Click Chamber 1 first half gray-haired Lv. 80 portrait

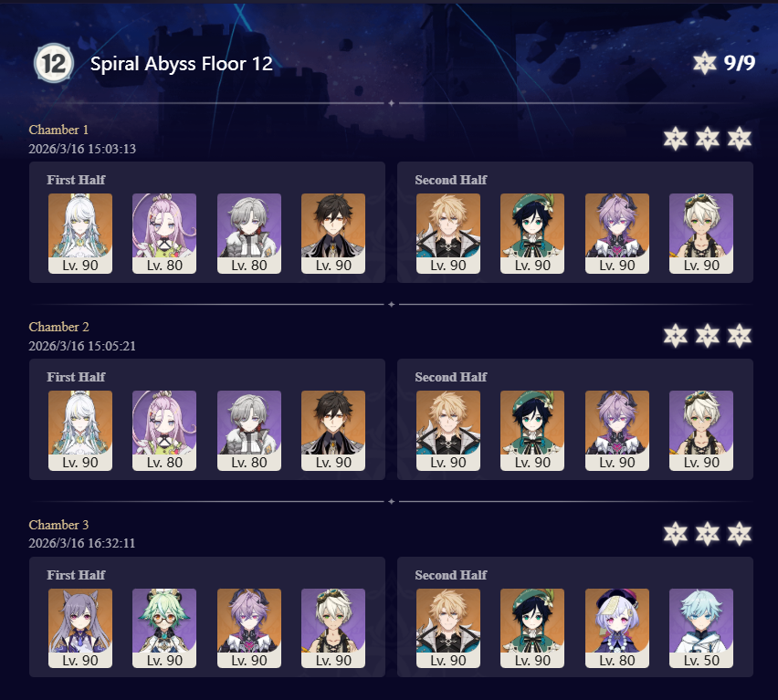click(x=249, y=234)
